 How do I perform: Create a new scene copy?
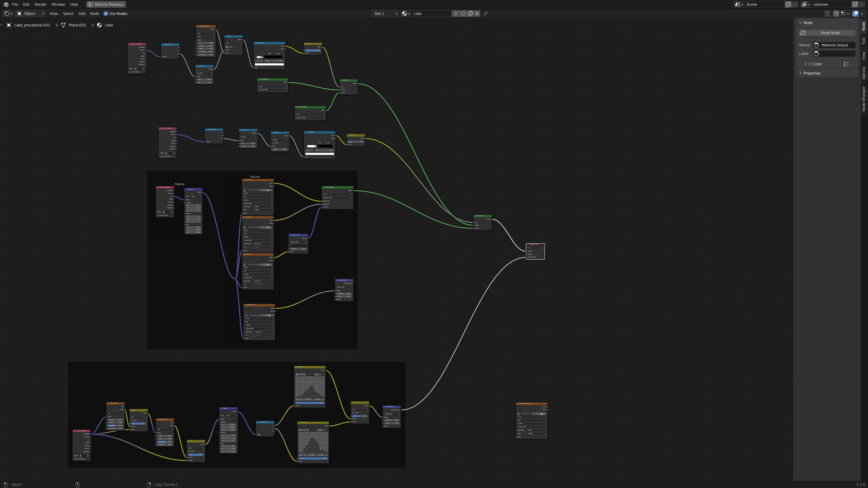pyautogui.click(x=788, y=4)
